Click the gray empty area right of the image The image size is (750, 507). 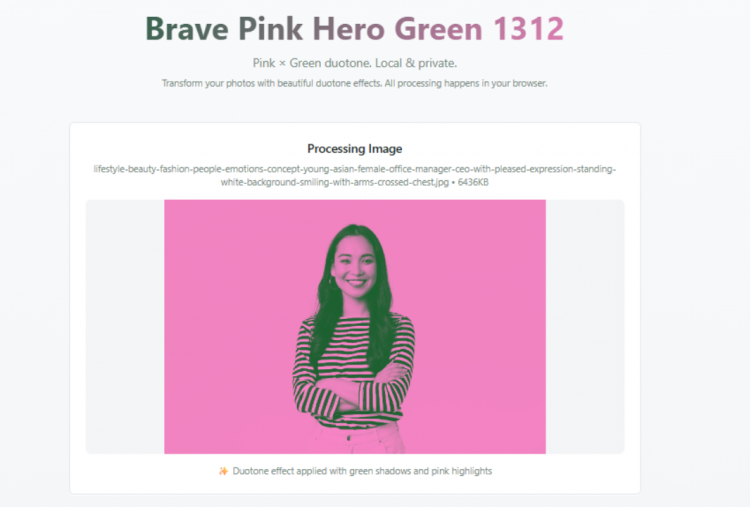coord(585,327)
